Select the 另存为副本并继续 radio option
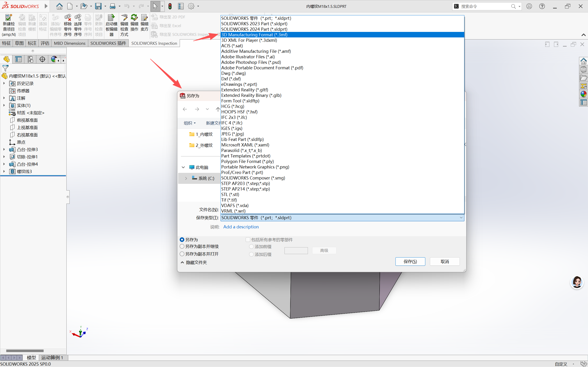The width and height of the screenshot is (588, 367). tap(182, 246)
